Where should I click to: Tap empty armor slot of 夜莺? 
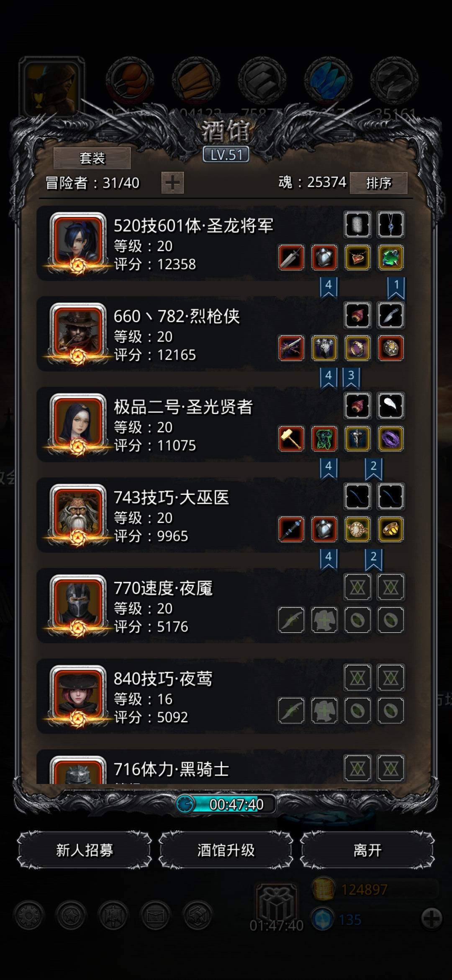(x=324, y=711)
